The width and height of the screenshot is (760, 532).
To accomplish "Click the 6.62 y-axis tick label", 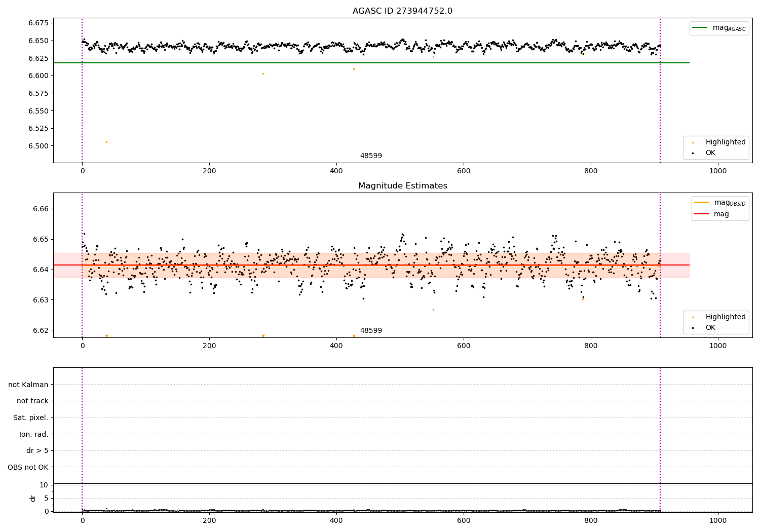I will click(41, 330).
